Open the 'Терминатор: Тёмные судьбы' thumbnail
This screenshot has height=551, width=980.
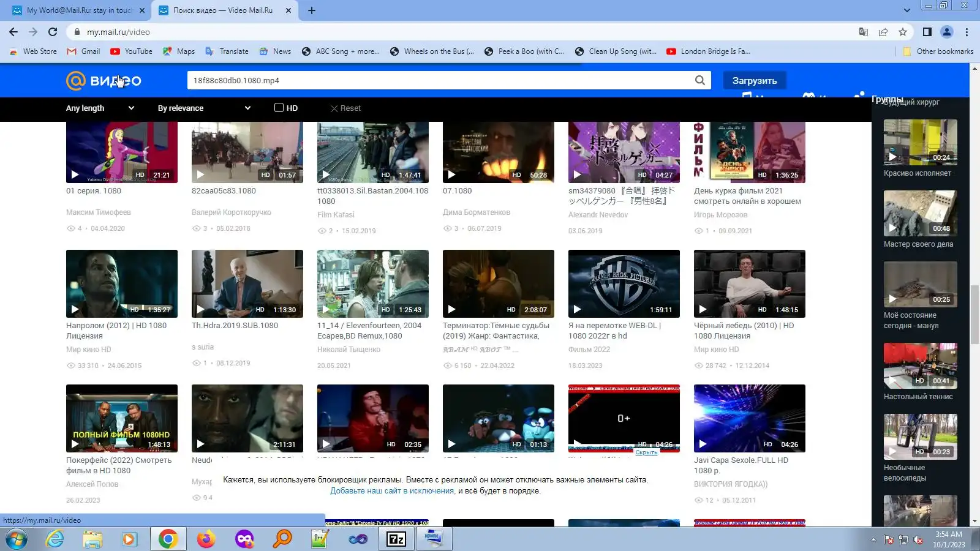499,283
